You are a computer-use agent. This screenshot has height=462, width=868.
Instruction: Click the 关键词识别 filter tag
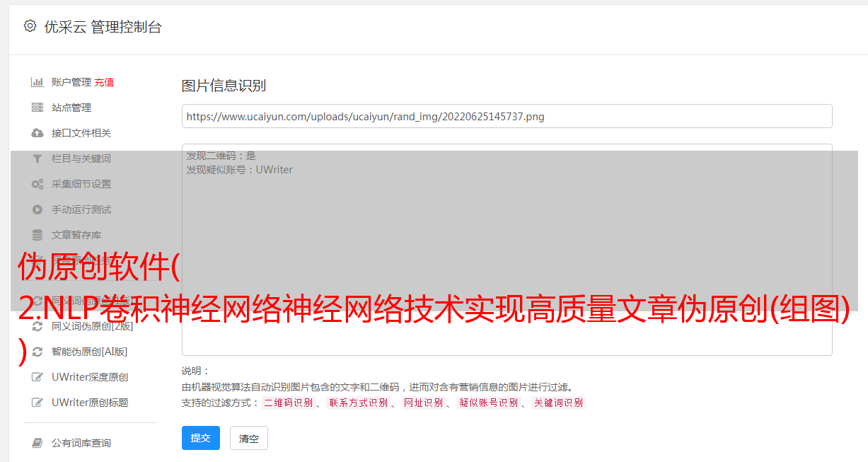(x=558, y=403)
